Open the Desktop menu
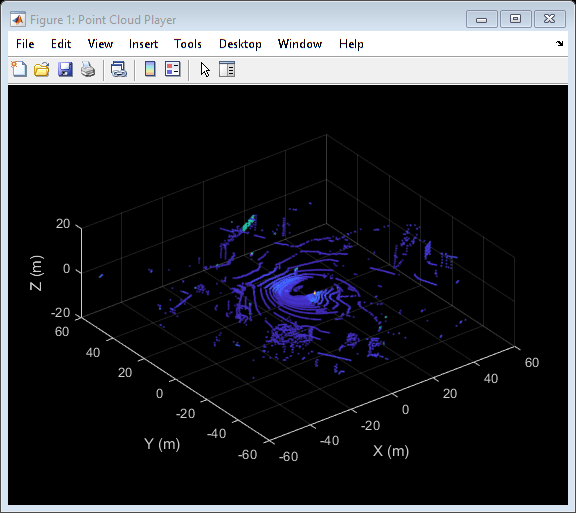Screen dimensions: 576x513 point(240,44)
